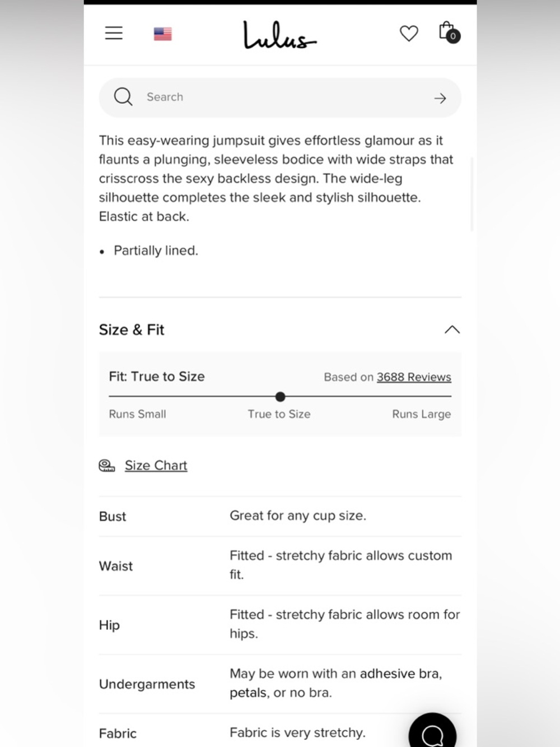Viewport: 560px width, 747px height.
Task: Click the measuring tape size icon
Action: [x=106, y=466]
